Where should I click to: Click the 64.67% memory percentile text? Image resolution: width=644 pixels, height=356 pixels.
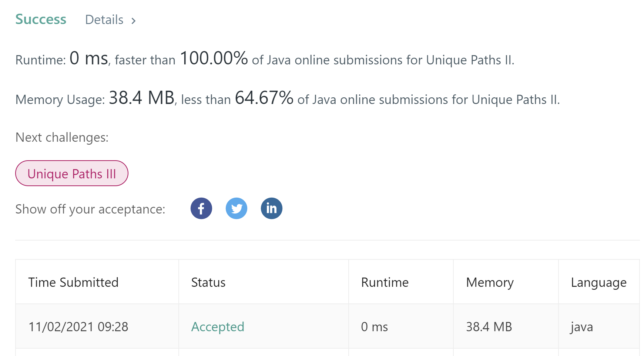(264, 98)
